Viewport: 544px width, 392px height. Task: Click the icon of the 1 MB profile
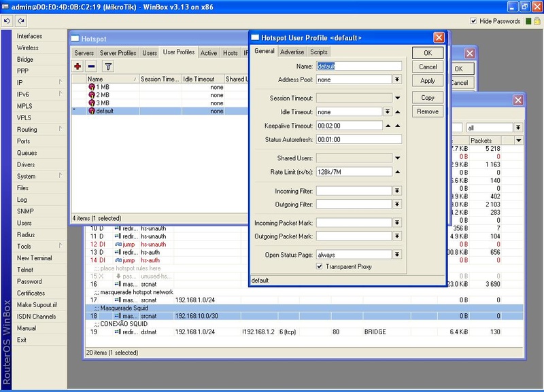(92, 87)
